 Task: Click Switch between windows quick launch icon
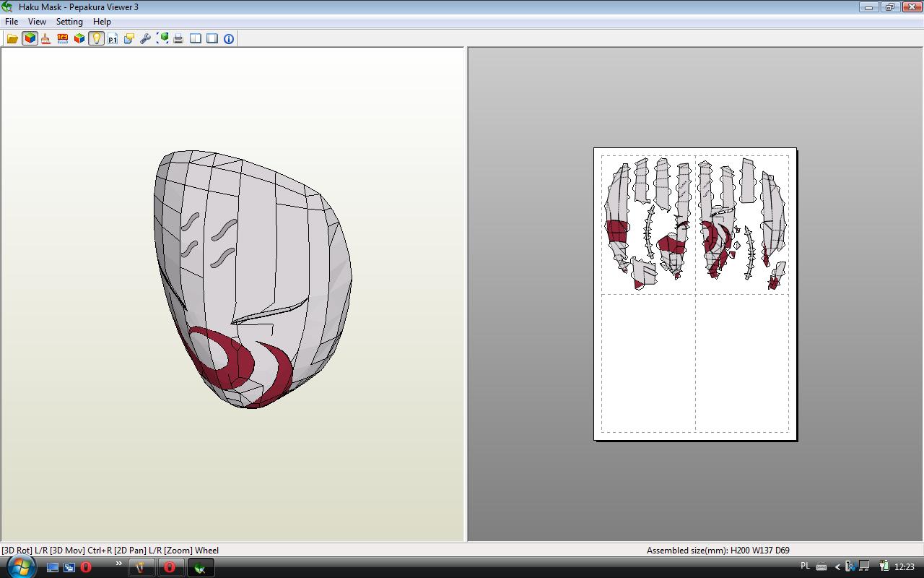[x=69, y=567]
